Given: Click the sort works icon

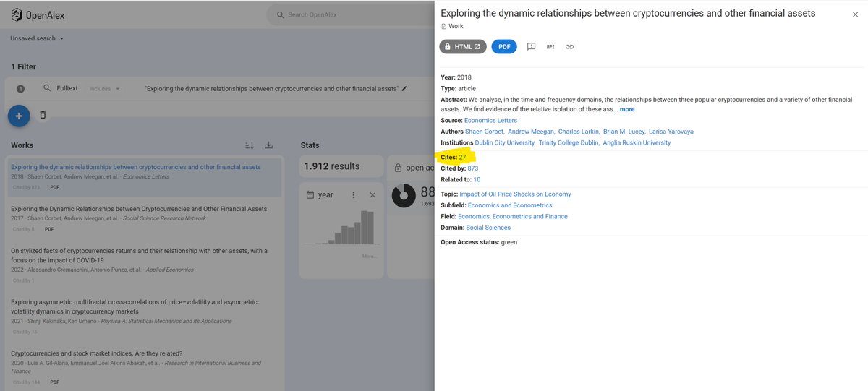Looking at the screenshot, I should (x=250, y=145).
